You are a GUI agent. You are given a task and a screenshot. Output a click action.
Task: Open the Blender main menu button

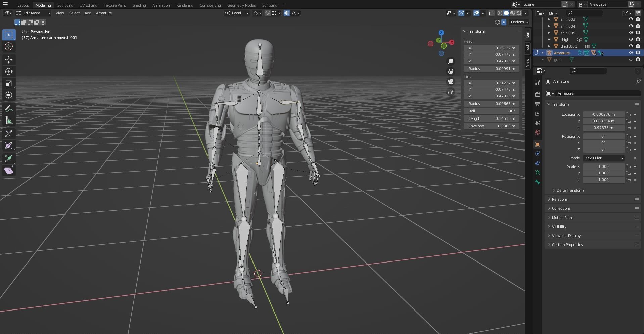point(5,5)
